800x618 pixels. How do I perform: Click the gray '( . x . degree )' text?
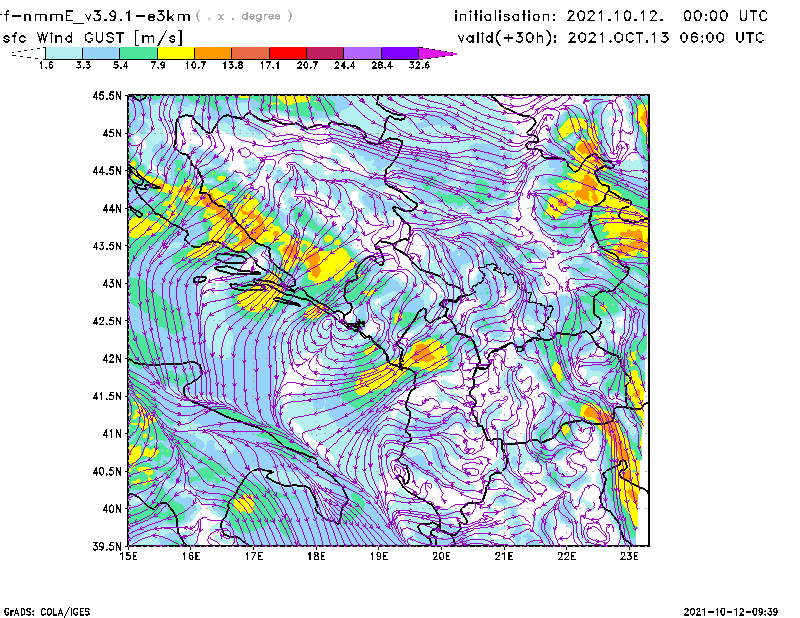[x=244, y=16]
